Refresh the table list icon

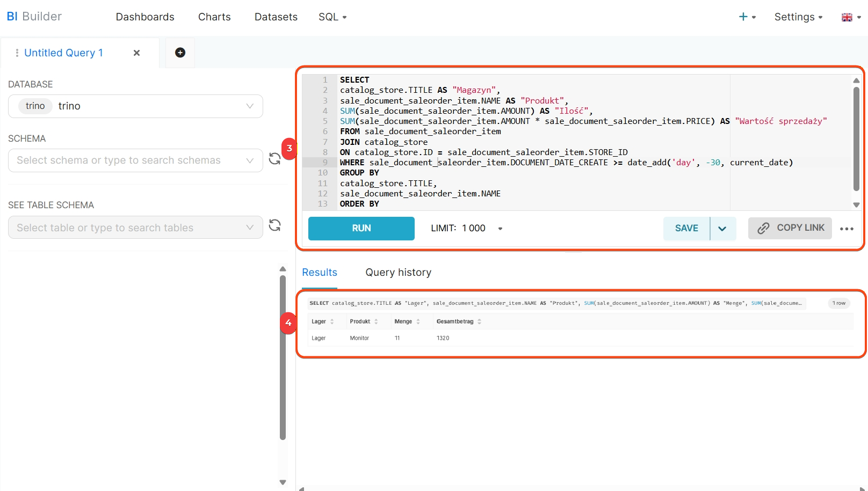274,225
